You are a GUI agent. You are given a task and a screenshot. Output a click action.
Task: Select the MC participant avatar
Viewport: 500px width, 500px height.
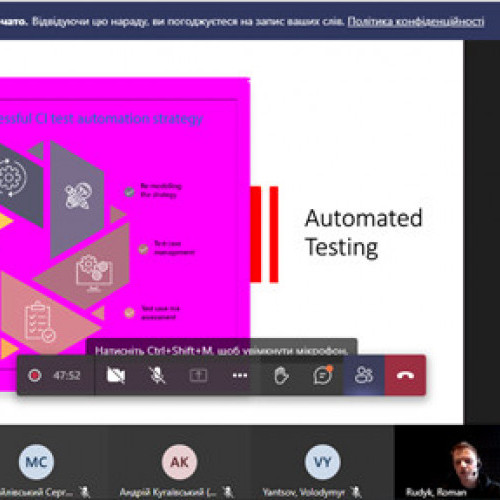(36, 462)
